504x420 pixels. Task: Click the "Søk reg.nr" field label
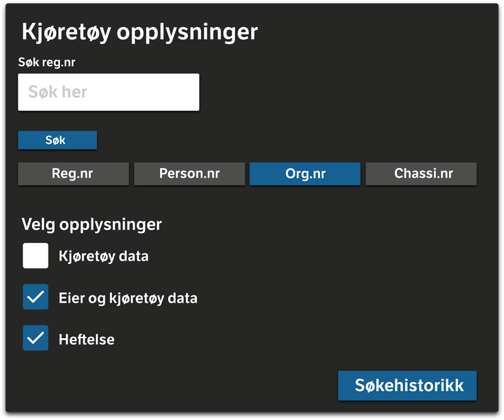point(47,62)
